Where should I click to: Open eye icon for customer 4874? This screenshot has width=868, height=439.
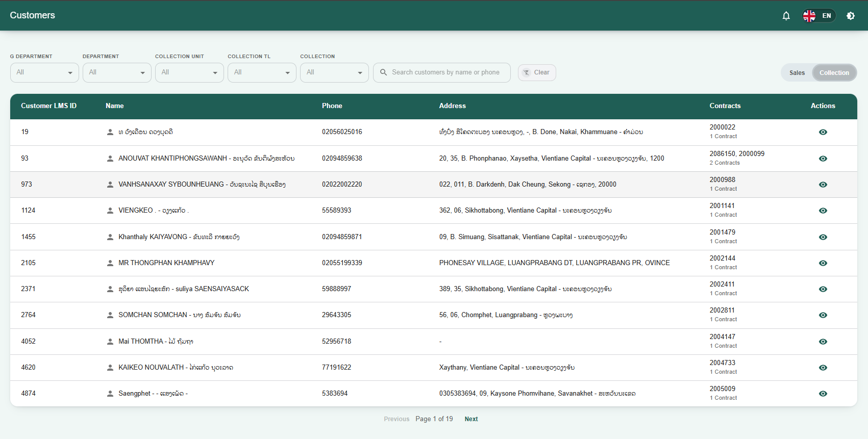(823, 394)
